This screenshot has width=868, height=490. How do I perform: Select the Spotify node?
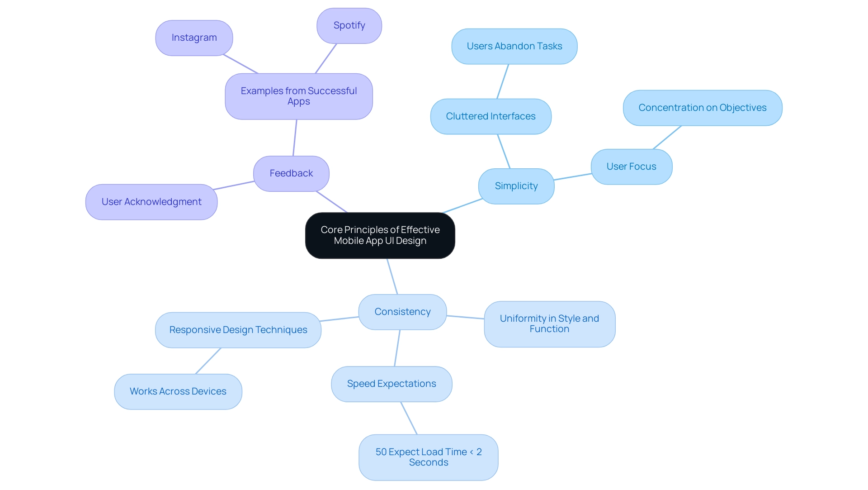point(349,25)
